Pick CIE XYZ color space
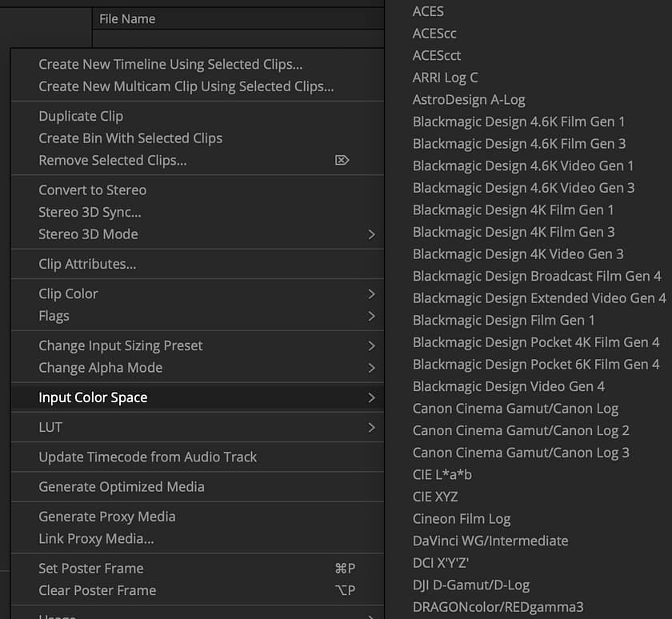 (435, 497)
